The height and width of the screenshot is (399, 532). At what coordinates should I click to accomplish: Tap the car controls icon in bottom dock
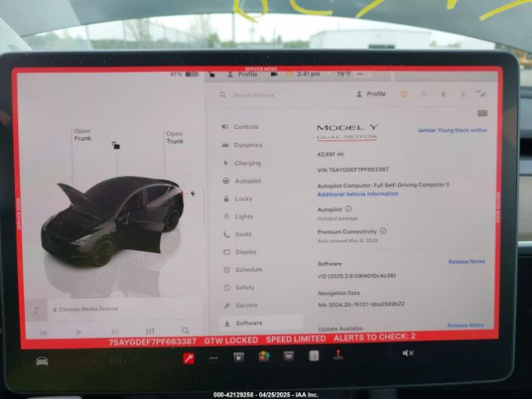point(42,361)
